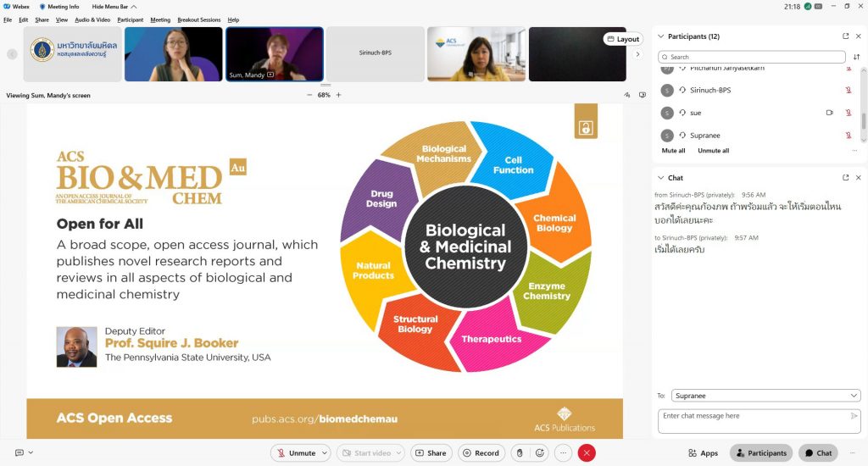This screenshot has width=868, height=466.
Task: Pop out the Chat panel
Action: pos(845,178)
